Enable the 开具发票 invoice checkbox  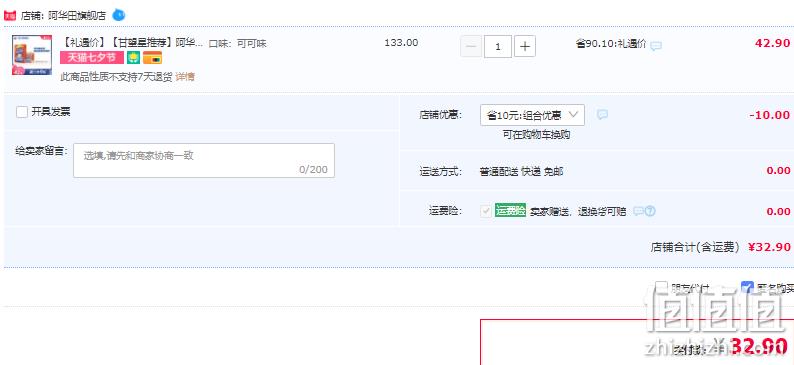coord(22,112)
